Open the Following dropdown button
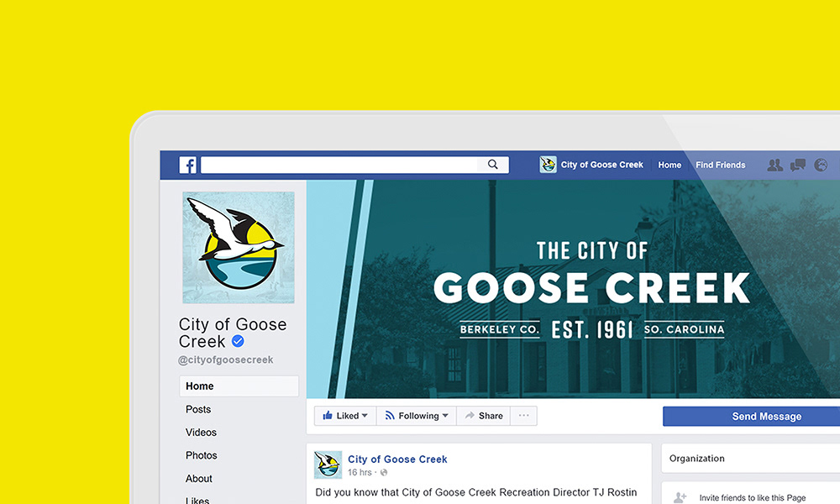 417,416
